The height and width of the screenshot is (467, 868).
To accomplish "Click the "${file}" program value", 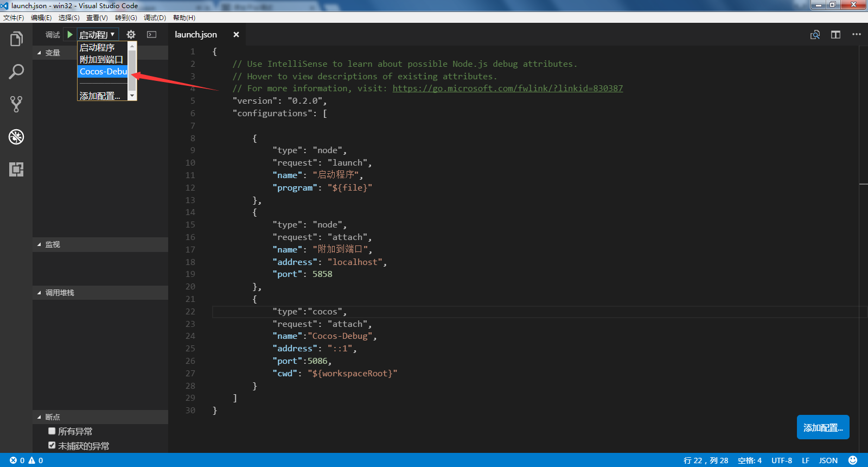I will pyautogui.click(x=350, y=188).
